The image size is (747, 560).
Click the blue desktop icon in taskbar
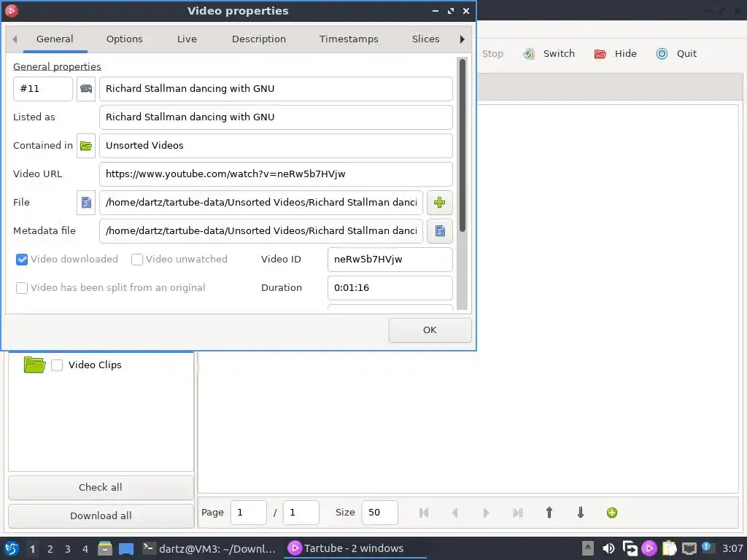(126, 549)
